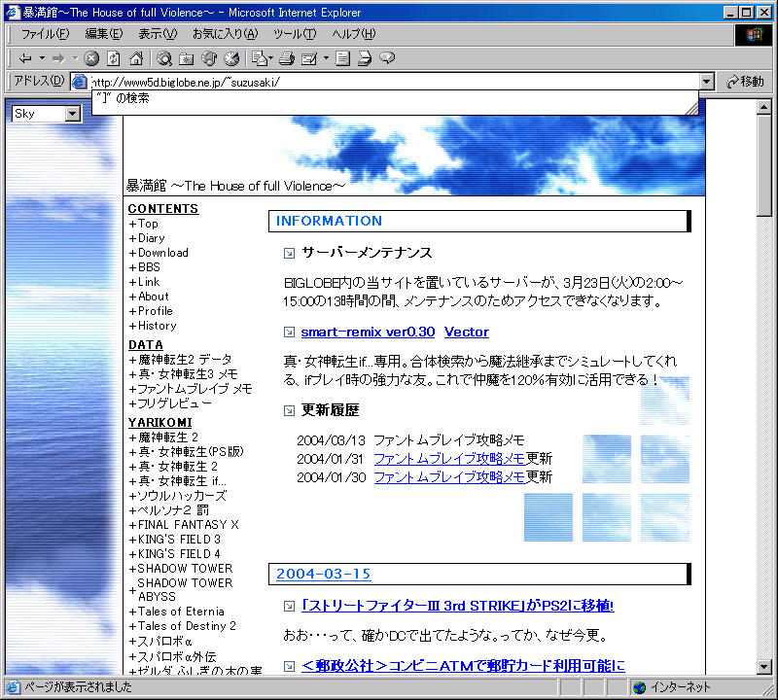The height and width of the screenshot is (700, 778).
Task: Open the Media toolbar icon
Action: tap(209, 58)
